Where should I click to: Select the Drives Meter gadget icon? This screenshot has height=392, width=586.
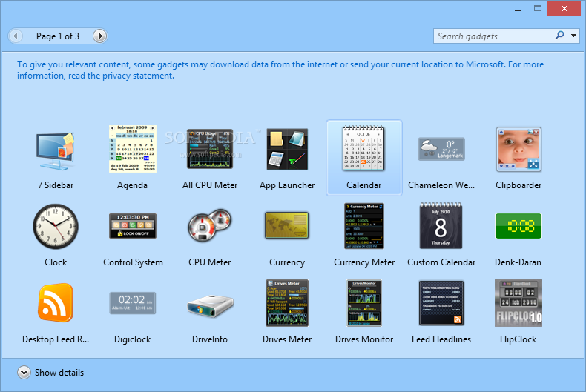point(287,303)
